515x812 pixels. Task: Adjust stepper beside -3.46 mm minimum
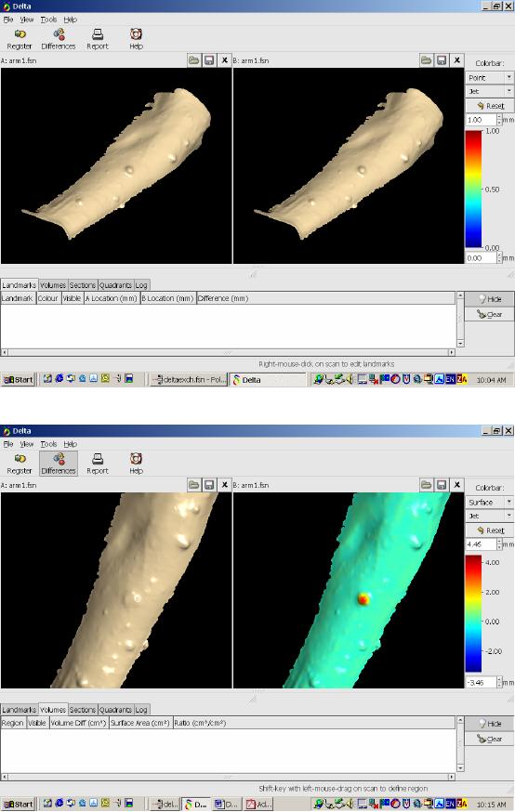pos(499,682)
